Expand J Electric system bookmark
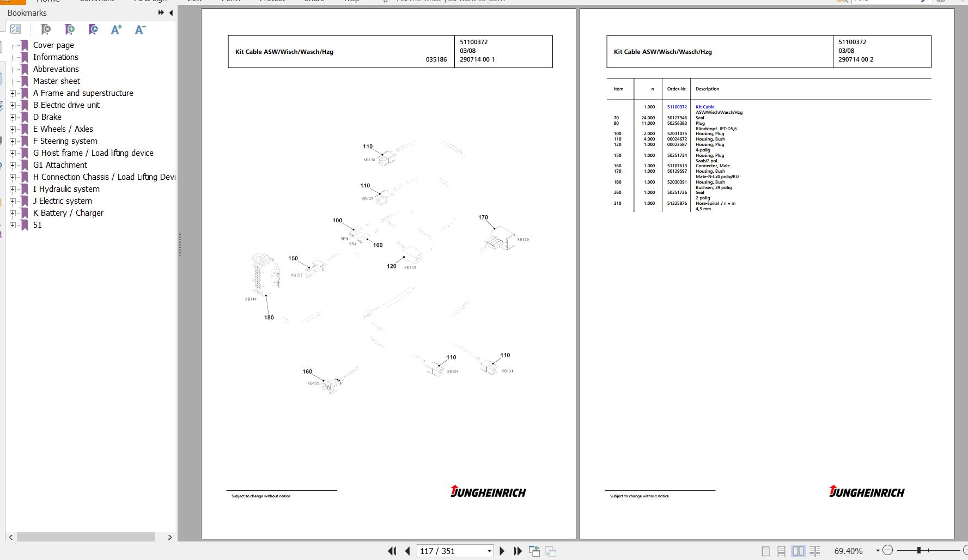This screenshot has width=968, height=560. (x=13, y=201)
